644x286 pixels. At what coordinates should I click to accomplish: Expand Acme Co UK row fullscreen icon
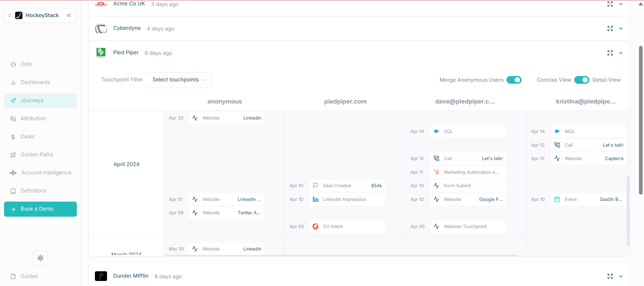pyautogui.click(x=610, y=4)
